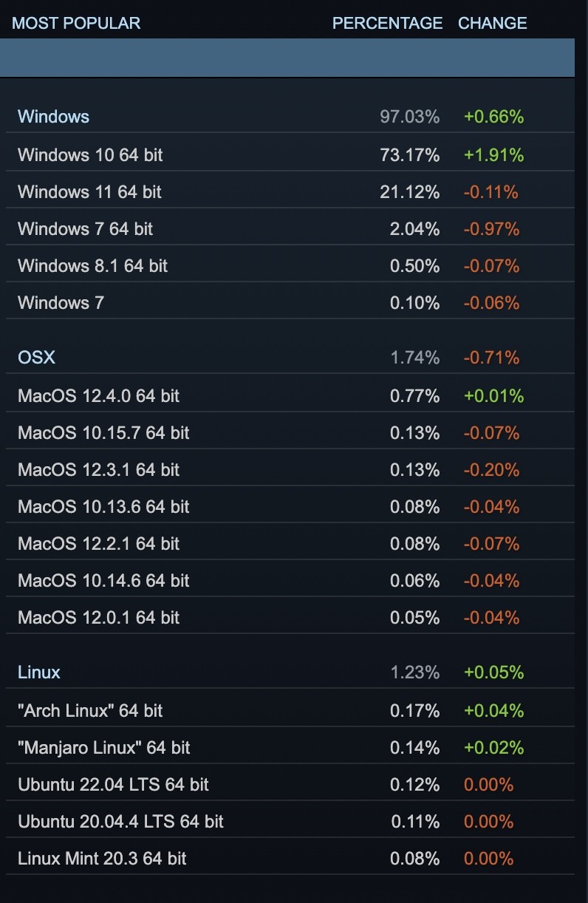Click the Windows 7 64 bit entry
Image resolution: width=588 pixels, height=903 pixels.
[290, 228]
